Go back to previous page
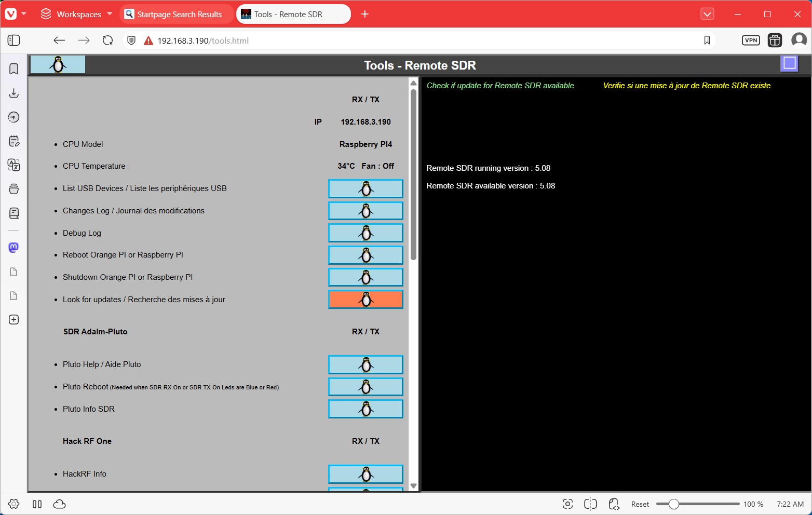Screen dimensions: 812x515 pyautogui.click(x=59, y=40)
